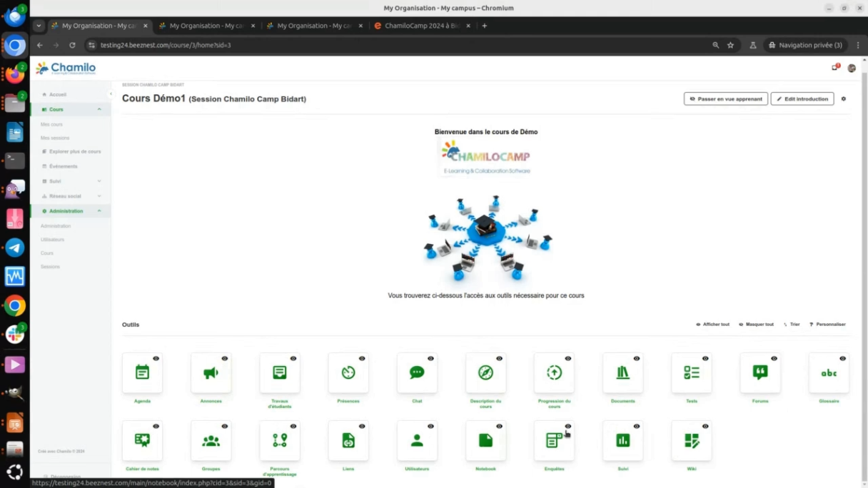Click the course settings gear icon
Image resolution: width=868 pixels, height=488 pixels.
tap(843, 99)
